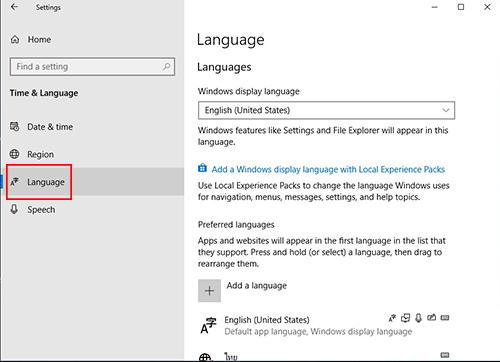The image size is (500, 362).
Task: Focus the Find a setting search box
Action: 92,67
